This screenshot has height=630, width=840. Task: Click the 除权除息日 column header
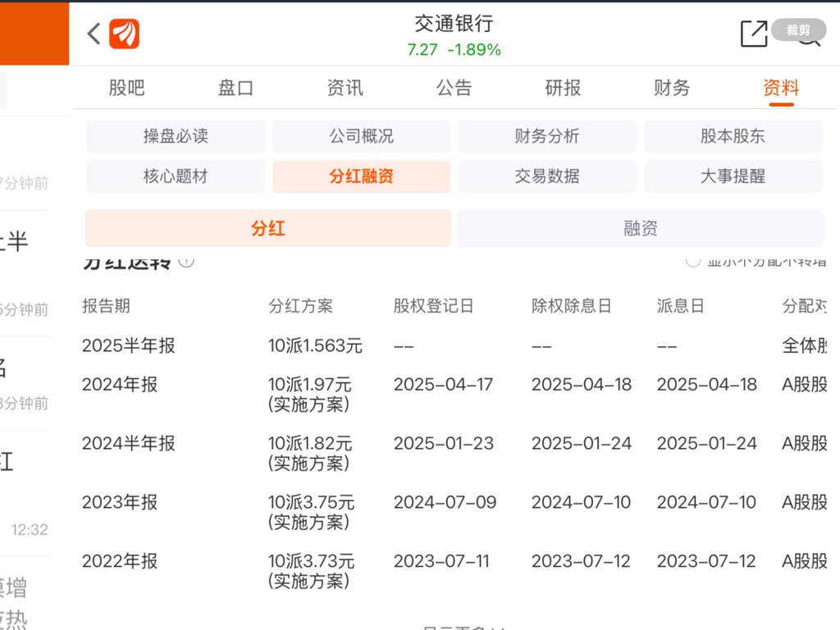571,306
